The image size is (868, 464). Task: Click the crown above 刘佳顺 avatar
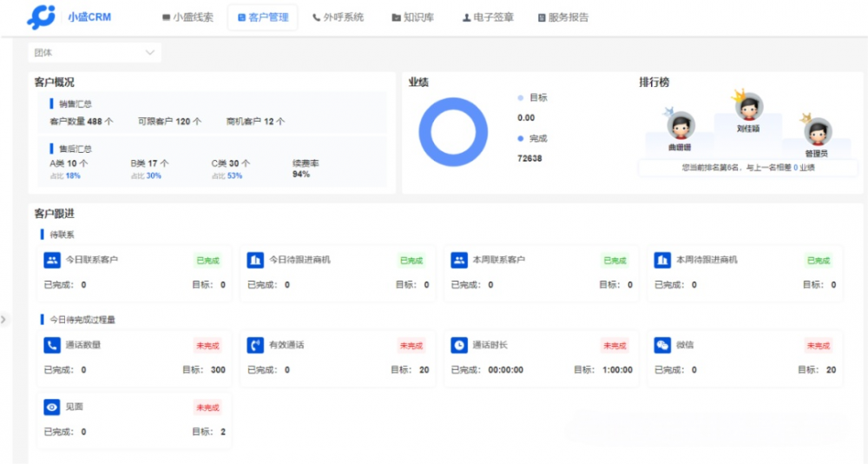[x=739, y=96]
